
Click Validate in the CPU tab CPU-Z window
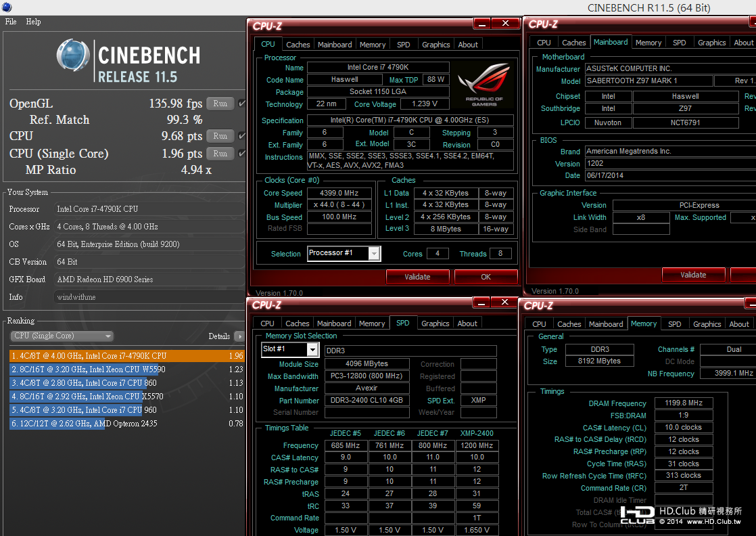tap(417, 277)
